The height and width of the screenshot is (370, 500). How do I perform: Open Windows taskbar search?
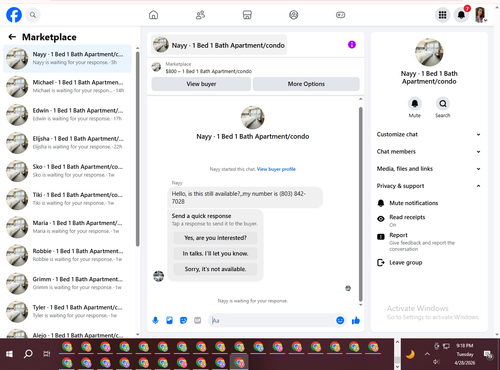(x=28, y=354)
